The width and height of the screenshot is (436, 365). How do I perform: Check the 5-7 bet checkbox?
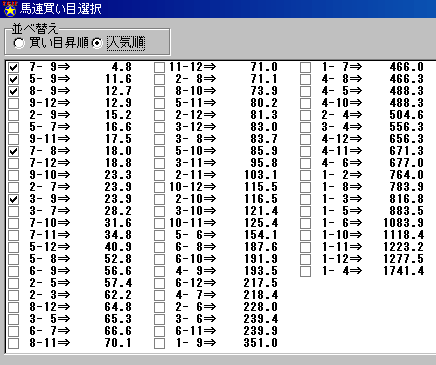click(x=13, y=127)
